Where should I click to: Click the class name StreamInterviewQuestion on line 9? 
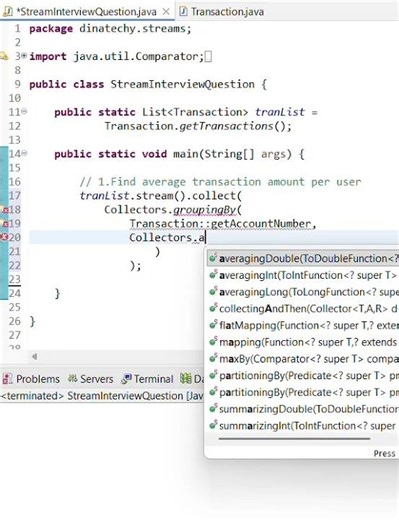tap(182, 84)
